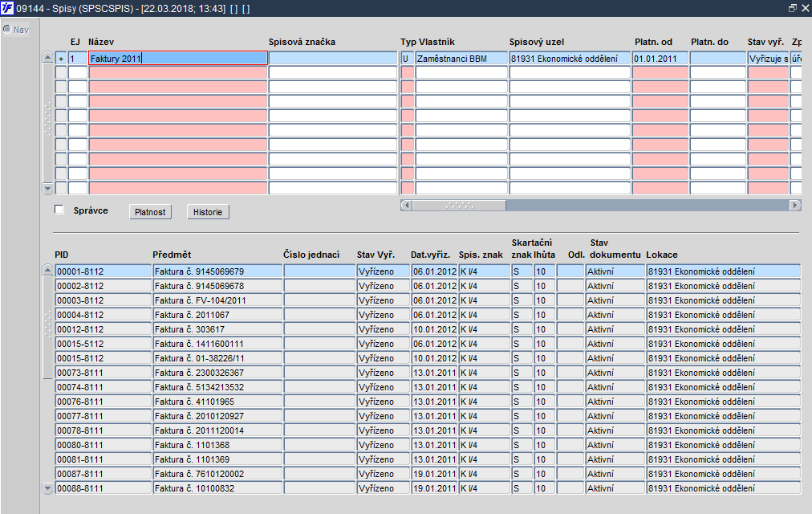Click Faktura č. FV-104/2011 subject cell
Image resolution: width=812 pixels, height=514 pixels.
click(217, 300)
